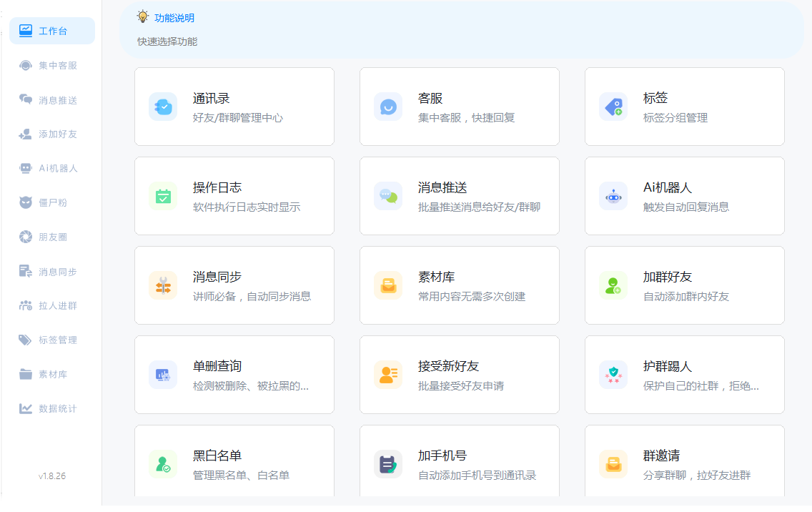Select the 消息推送 message push icon
The width and height of the screenshot is (812, 512).
pos(388,195)
